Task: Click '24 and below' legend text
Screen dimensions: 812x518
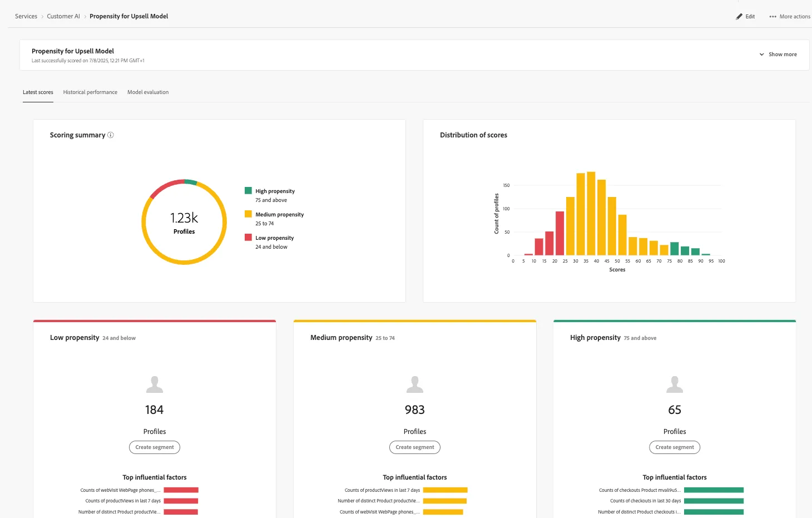Action: click(x=271, y=247)
